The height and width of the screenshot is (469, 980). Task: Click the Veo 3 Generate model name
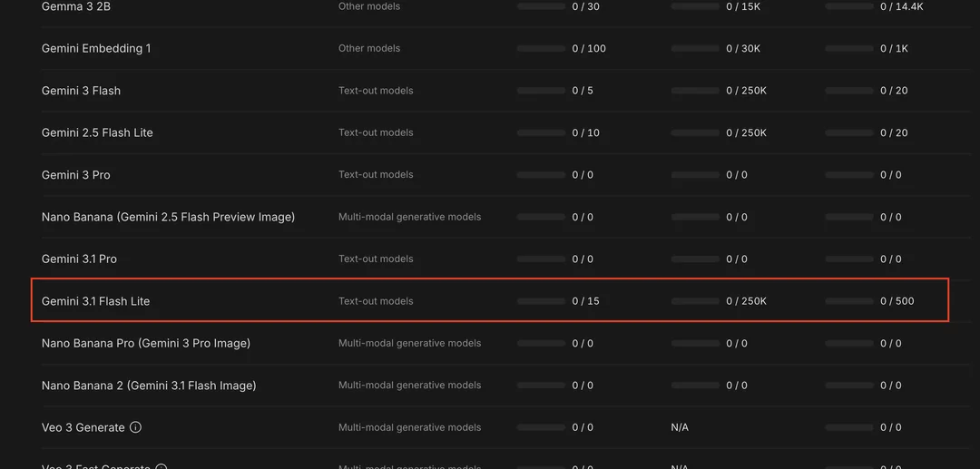coord(83,427)
